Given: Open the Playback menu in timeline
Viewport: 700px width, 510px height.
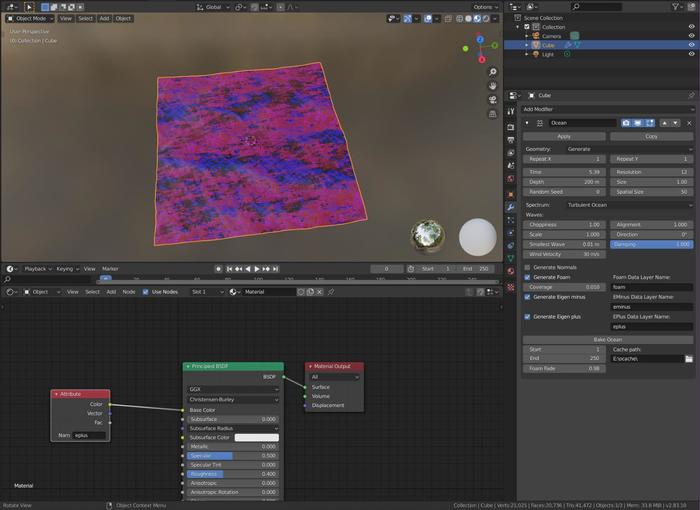Looking at the screenshot, I should (x=36, y=269).
